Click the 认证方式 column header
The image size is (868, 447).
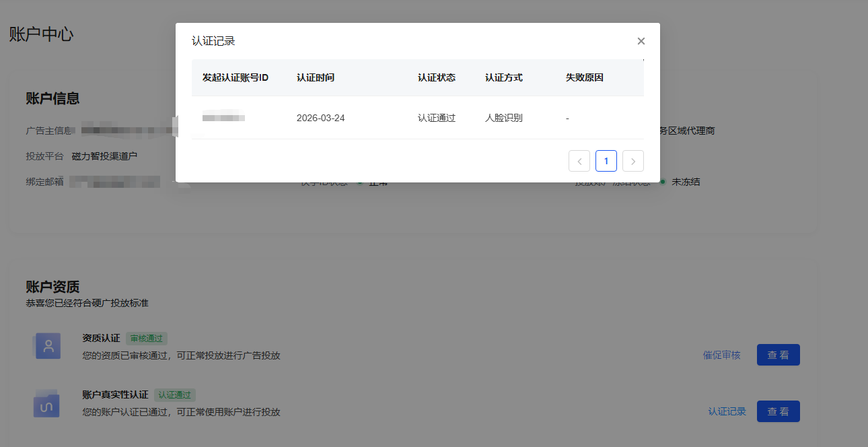coord(504,77)
